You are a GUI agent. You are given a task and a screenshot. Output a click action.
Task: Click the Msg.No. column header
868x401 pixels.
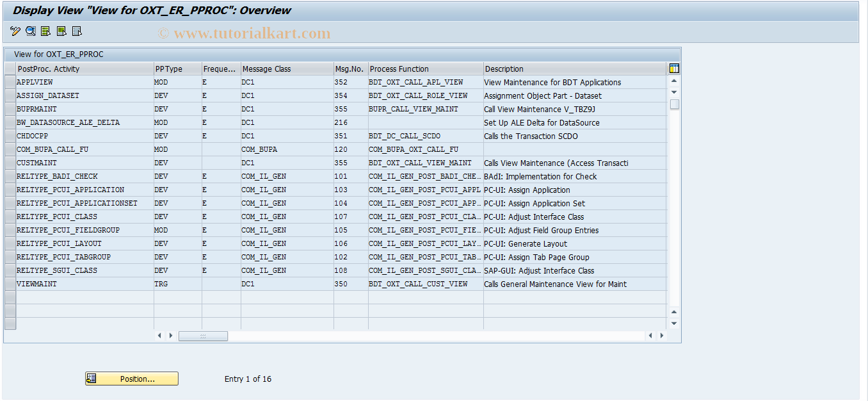click(351, 69)
